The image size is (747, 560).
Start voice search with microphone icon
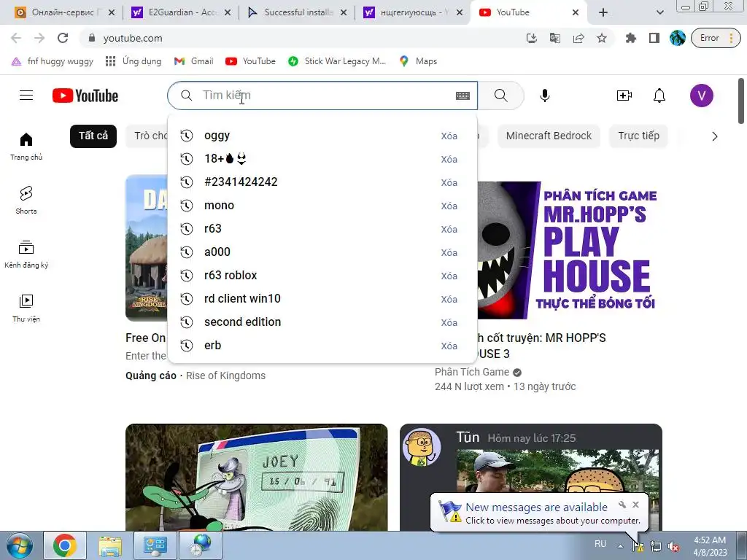(x=544, y=96)
